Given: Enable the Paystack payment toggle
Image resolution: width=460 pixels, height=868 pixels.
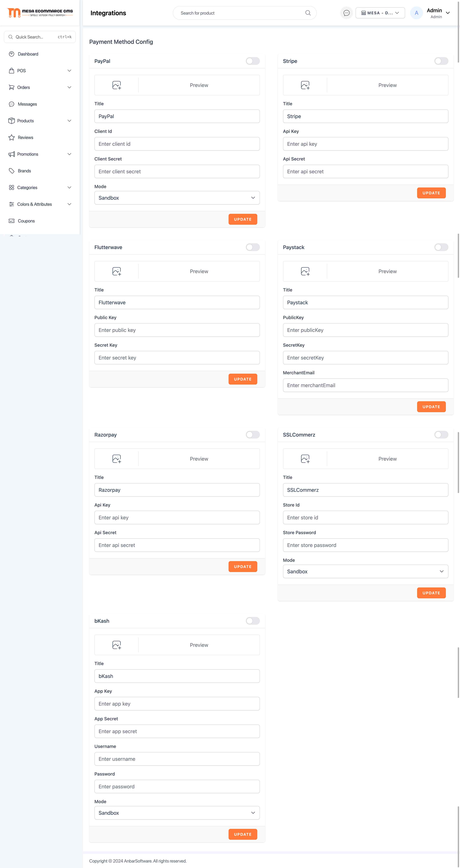Looking at the screenshot, I should (442, 247).
